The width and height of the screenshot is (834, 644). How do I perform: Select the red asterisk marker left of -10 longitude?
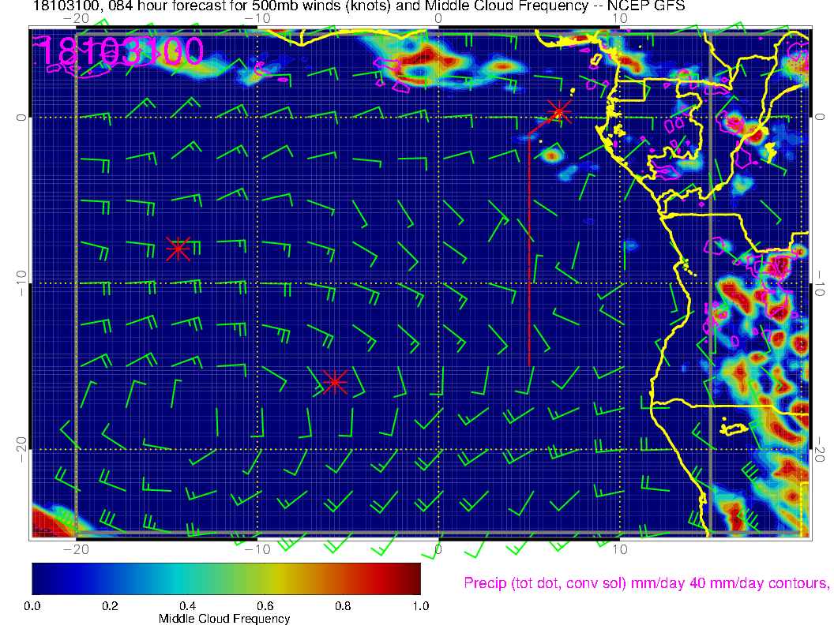tap(178, 249)
